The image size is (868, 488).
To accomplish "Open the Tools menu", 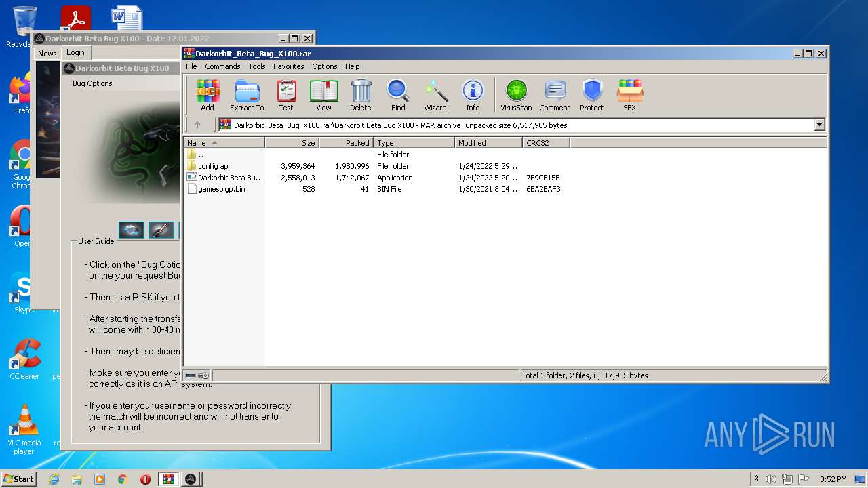I will (x=257, y=66).
